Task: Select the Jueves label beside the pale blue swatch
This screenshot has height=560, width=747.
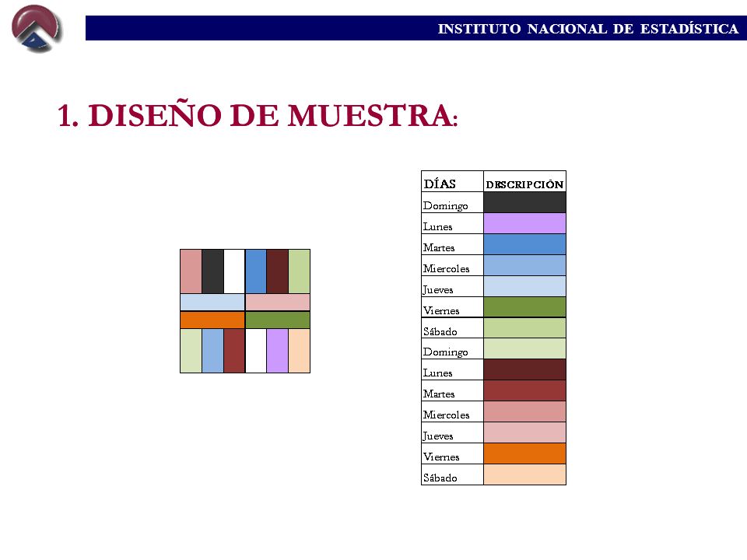Action: click(x=438, y=289)
